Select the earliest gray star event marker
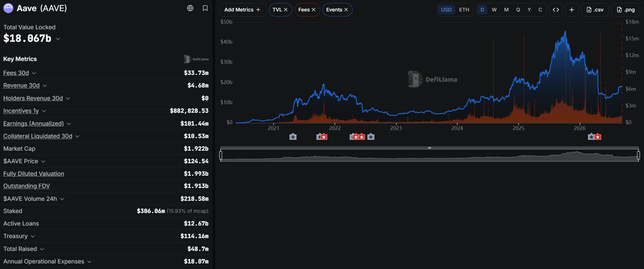644x269 pixels. click(293, 137)
